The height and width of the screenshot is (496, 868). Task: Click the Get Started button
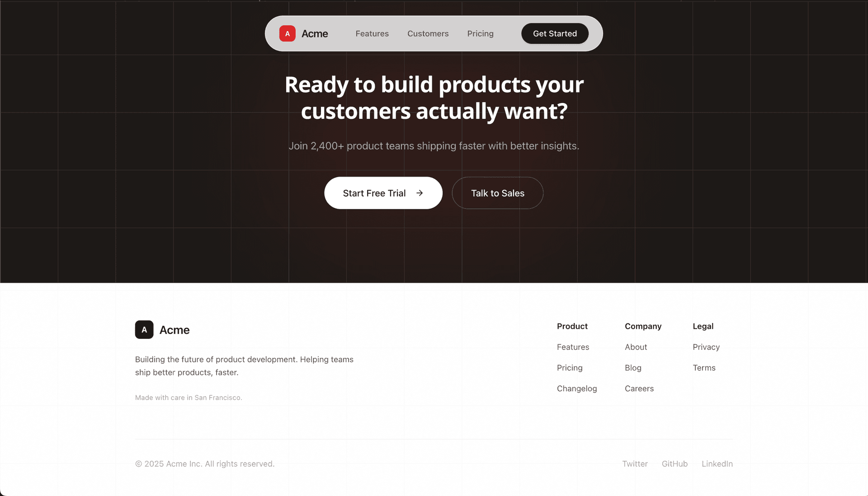coord(554,33)
